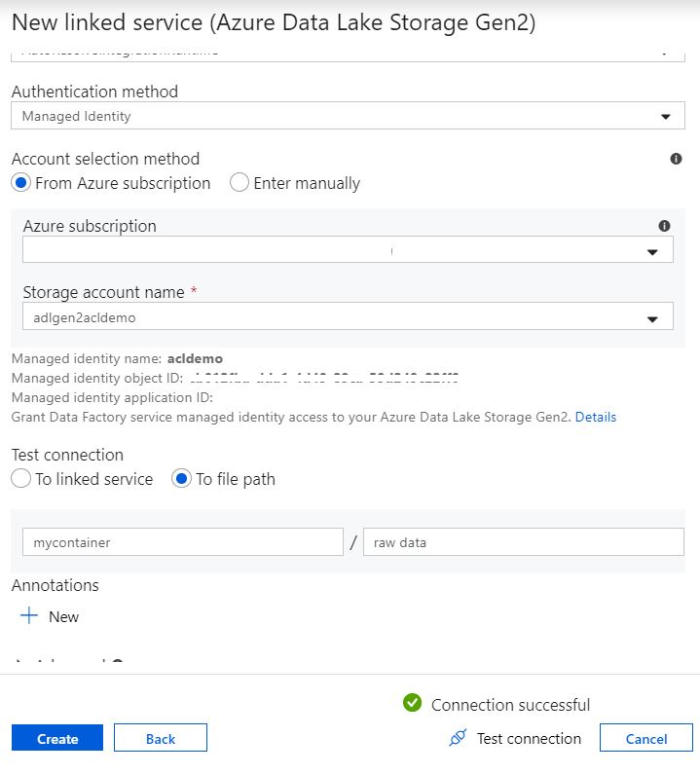Click the Storage account name label

pos(103,292)
